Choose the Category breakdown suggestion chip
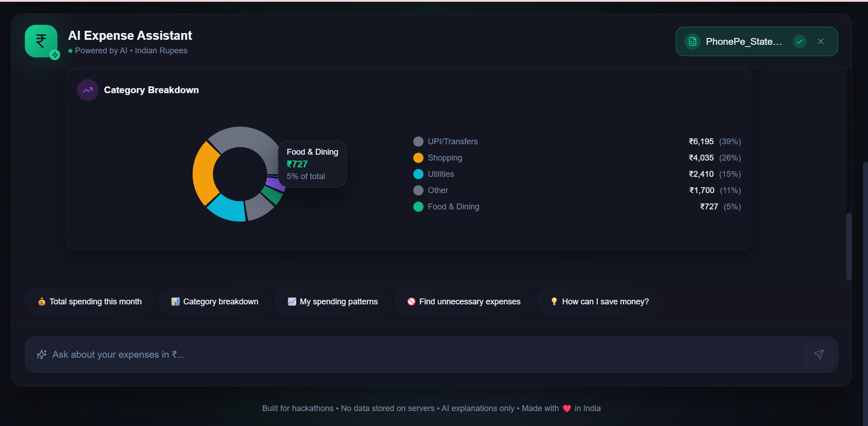 point(214,302)
